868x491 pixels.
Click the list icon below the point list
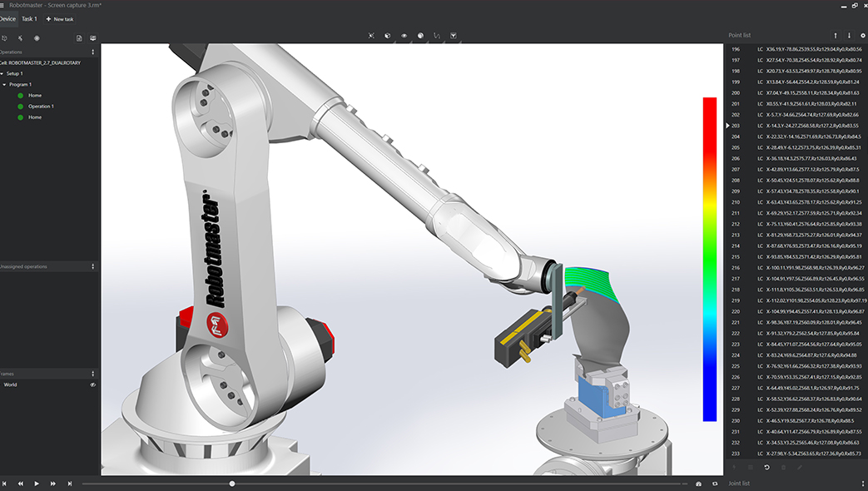click(751, 467)
